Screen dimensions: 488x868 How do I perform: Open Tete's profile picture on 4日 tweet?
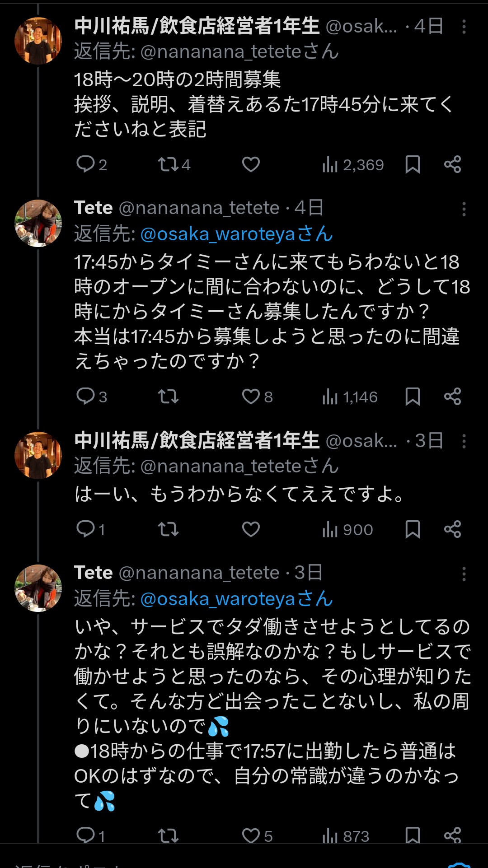38,223
